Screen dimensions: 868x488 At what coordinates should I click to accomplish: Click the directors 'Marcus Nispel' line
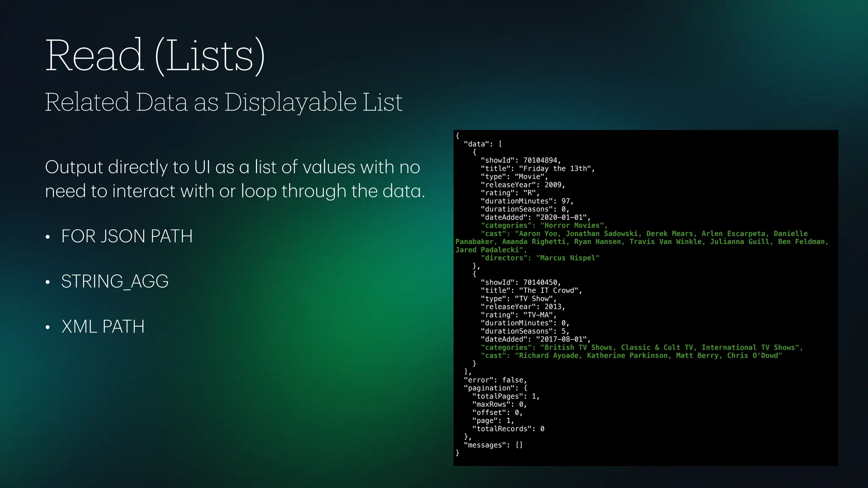540,258
